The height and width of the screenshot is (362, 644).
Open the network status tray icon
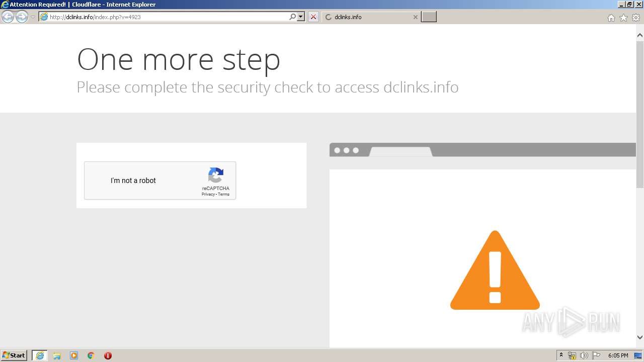572,355
